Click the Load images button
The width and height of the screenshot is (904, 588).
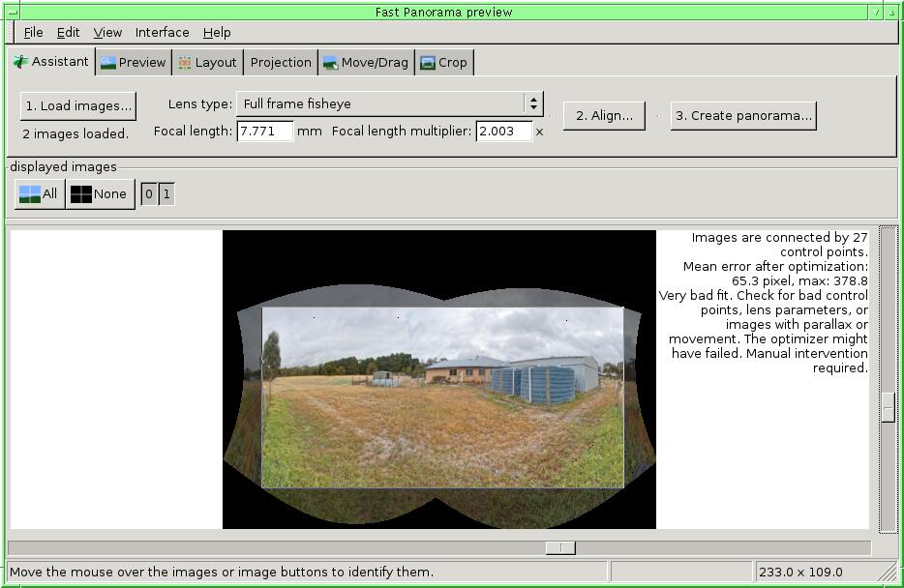click(78, 106)
